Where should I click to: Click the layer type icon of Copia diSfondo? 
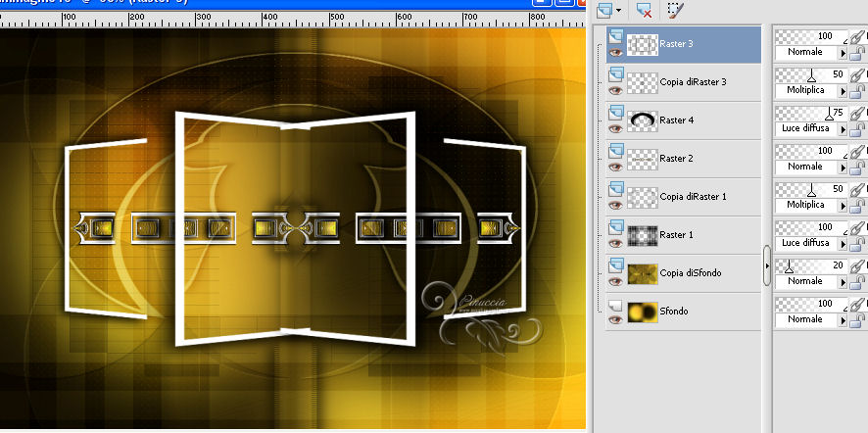(x=615, y=265)
